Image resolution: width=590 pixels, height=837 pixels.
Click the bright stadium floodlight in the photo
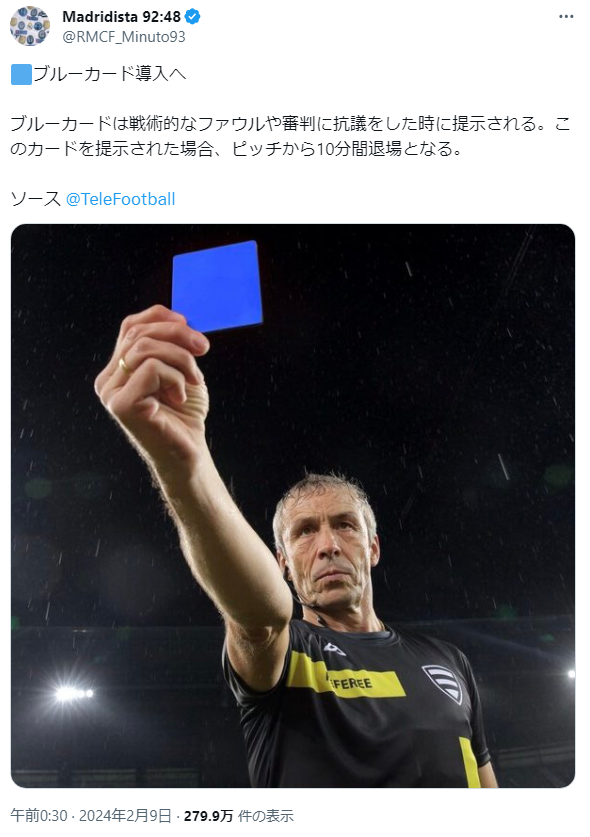coord(72,693)
